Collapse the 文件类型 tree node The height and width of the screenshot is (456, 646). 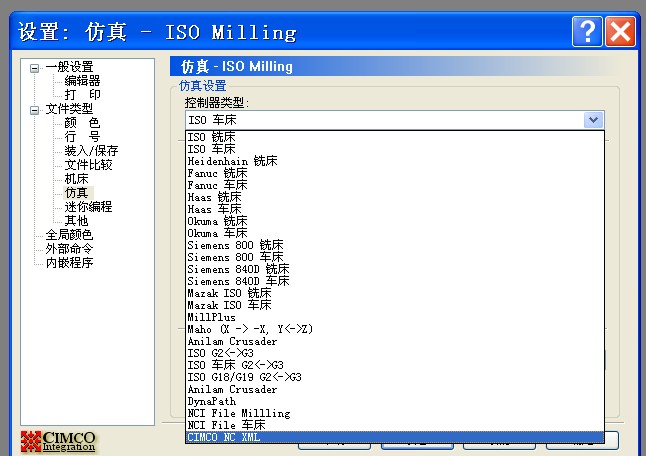tap(35, 110)
